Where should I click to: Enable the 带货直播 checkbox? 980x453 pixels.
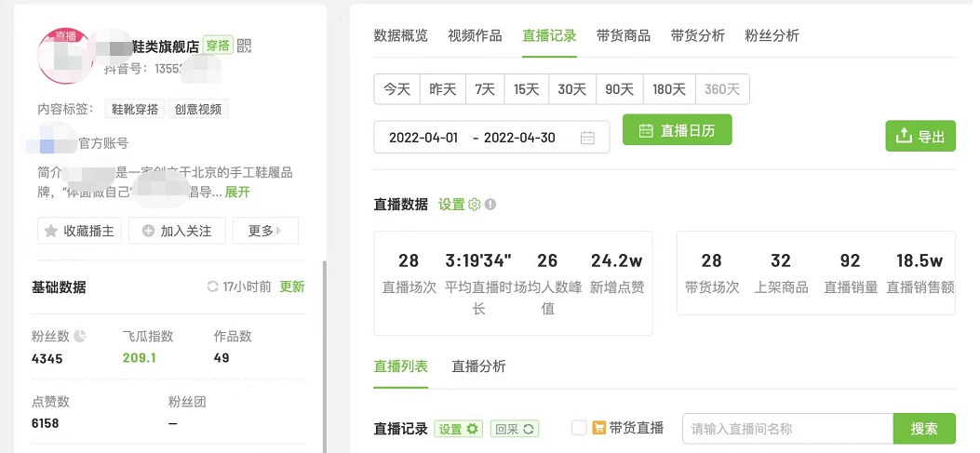pyautogui.click(x=579, y=428)
